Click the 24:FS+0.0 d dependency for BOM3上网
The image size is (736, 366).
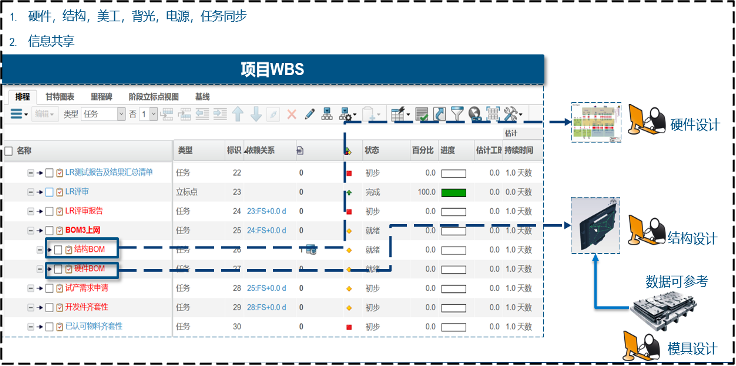[266, 230]
